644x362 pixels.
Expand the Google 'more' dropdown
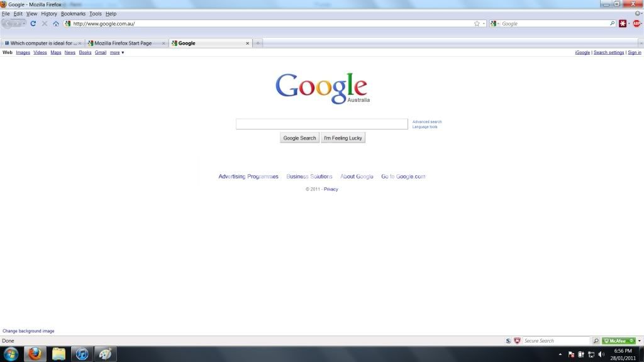click(x=117, y=53)
